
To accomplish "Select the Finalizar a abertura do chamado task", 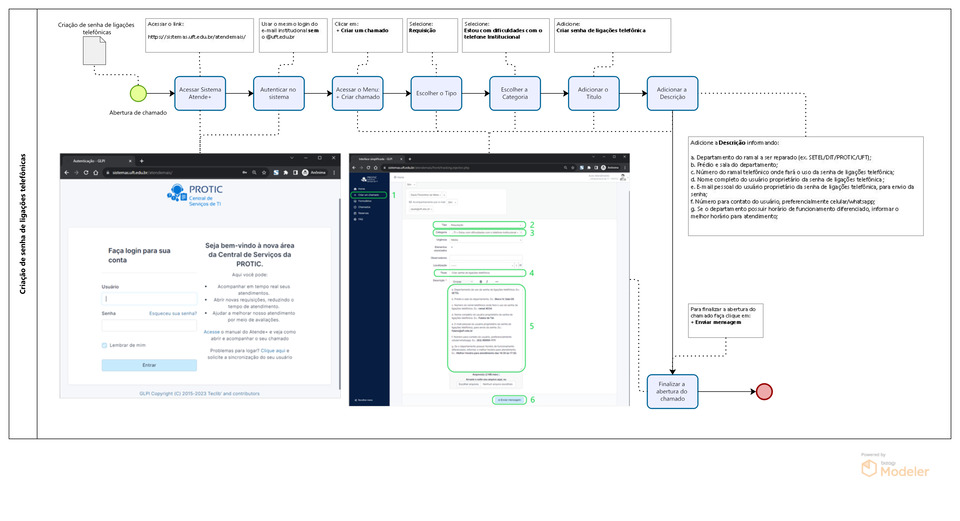I will coord(678,391).
